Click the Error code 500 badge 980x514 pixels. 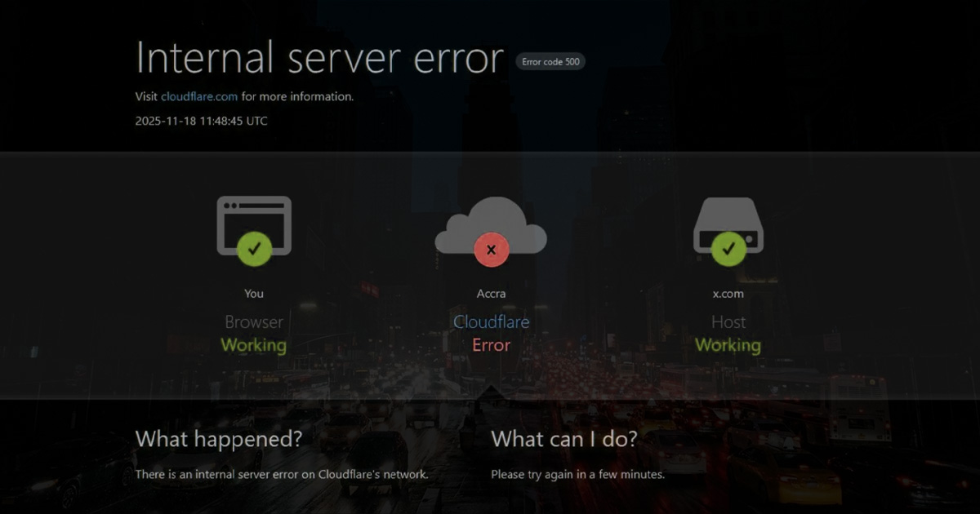point(550,61)
